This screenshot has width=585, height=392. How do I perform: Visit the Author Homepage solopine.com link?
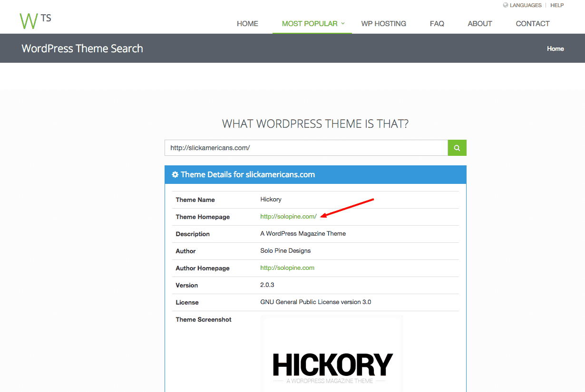287,268
